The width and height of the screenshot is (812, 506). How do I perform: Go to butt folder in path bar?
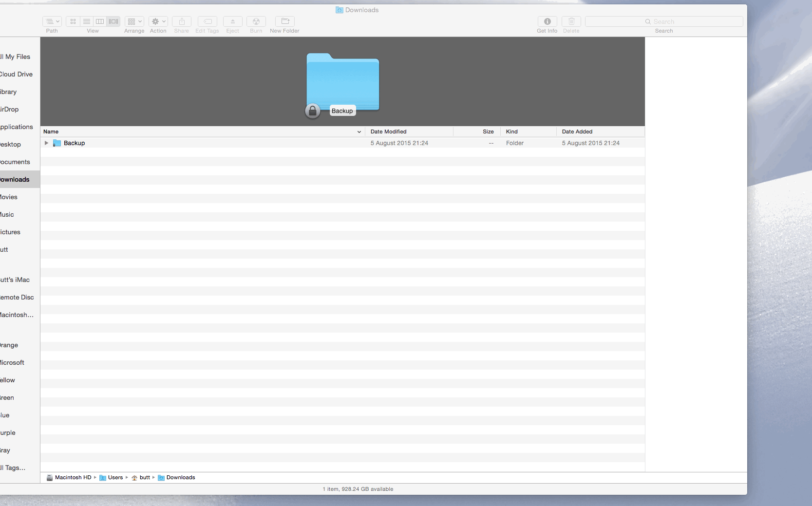141,478
